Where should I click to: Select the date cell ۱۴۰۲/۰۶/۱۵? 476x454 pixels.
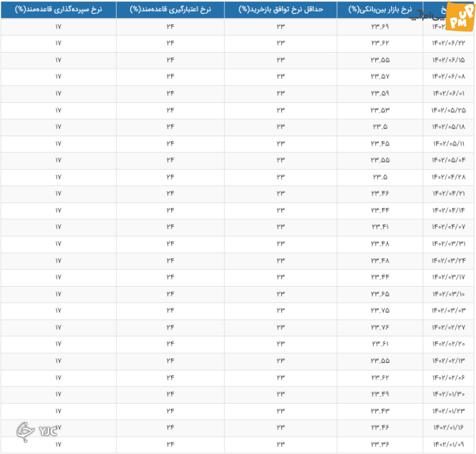coord(449,60)
